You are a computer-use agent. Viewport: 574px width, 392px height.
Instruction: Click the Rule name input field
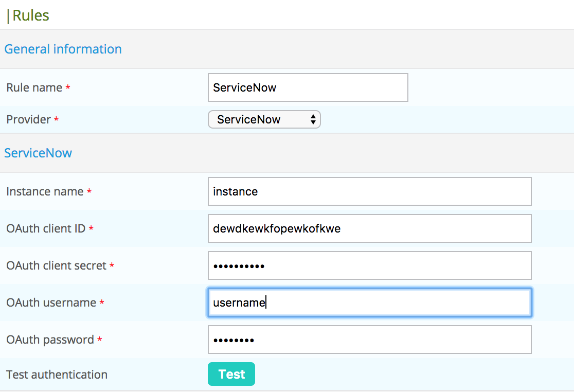coord(308,87)
